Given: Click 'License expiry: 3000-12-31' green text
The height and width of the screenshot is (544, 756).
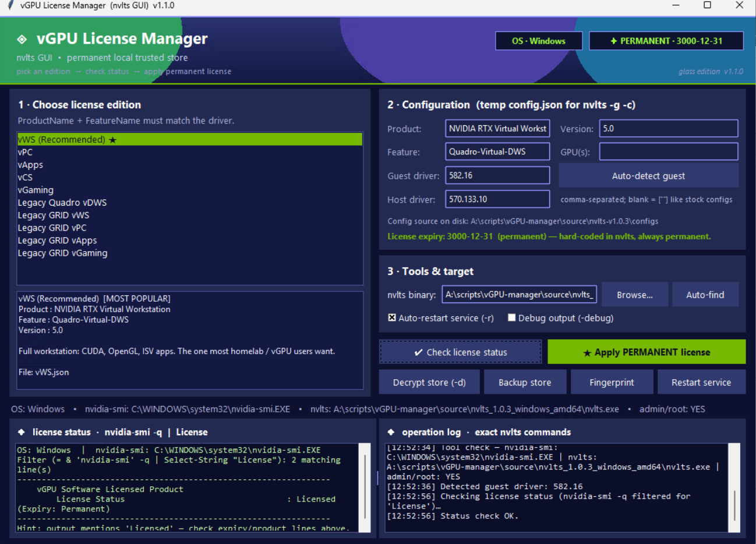Looking at the screenshot, I should [440, 236].
